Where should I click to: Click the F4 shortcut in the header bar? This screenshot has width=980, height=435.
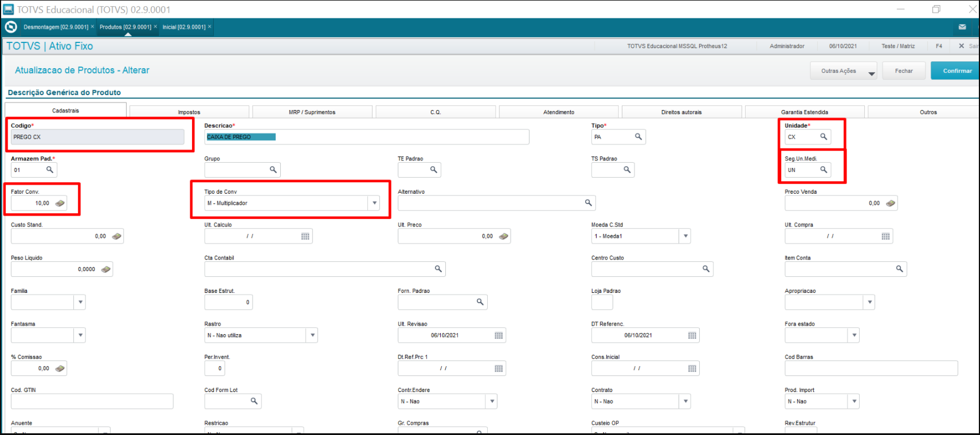click(939, 46)
